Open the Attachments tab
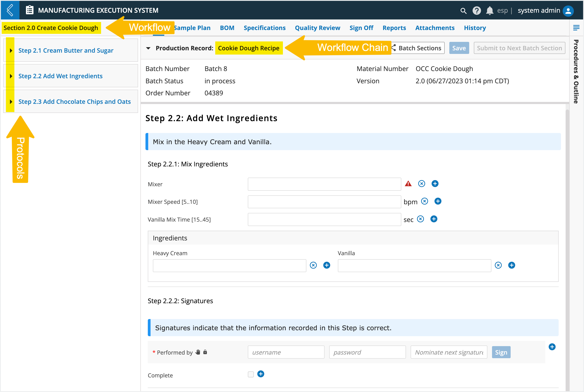Image resolution: width=584 pixels, height=392 pixels. (435, 28)
